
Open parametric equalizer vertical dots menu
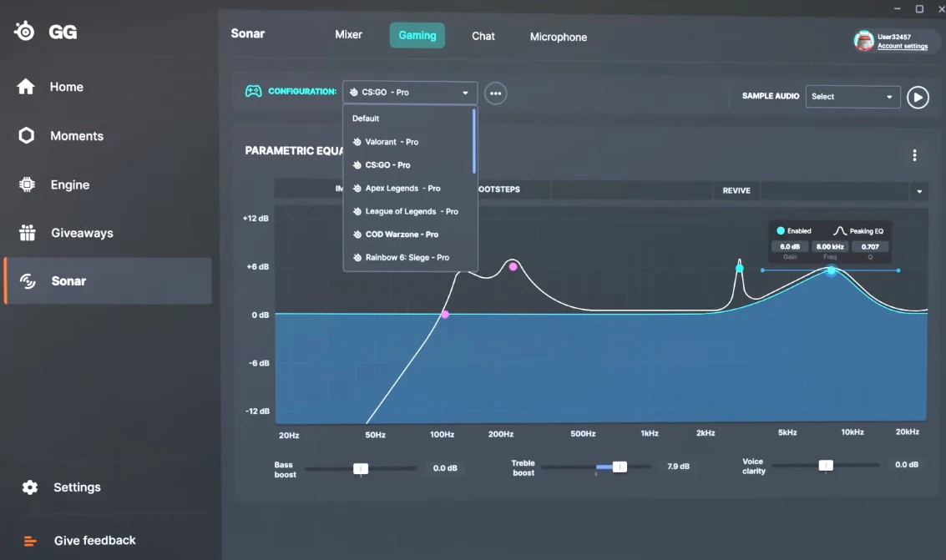914,155
